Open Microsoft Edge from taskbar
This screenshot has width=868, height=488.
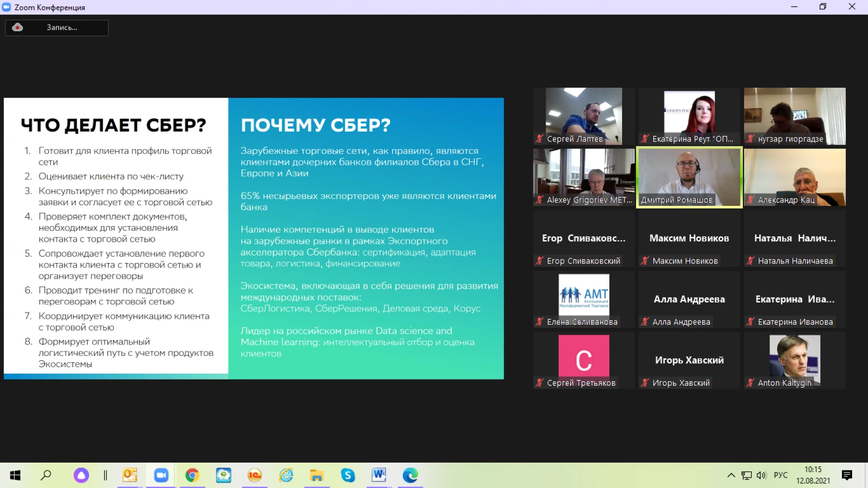[x=410, y=475]
